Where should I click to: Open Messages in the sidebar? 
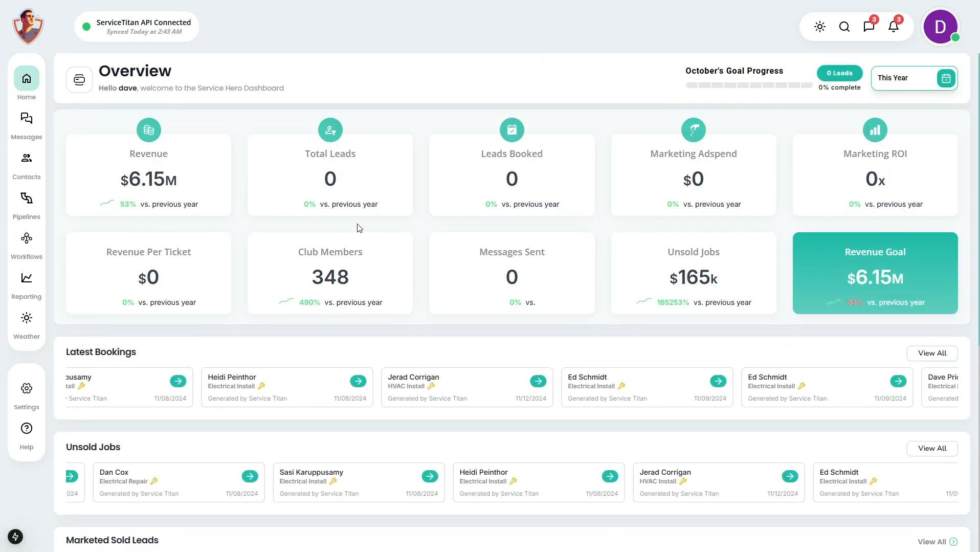pos(27,119)
